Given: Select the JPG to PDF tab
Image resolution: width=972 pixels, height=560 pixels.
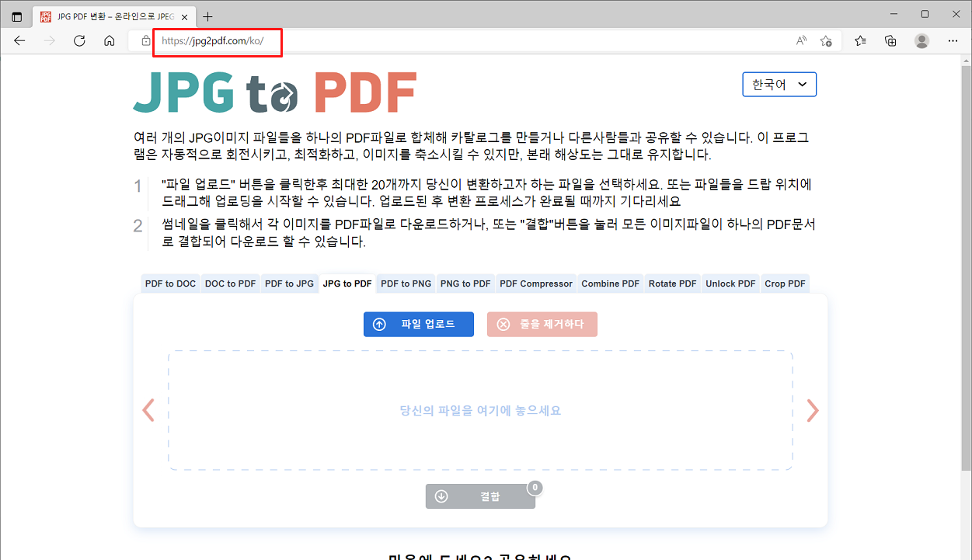Looking at the screenshot, I should [x=347, y=283].
